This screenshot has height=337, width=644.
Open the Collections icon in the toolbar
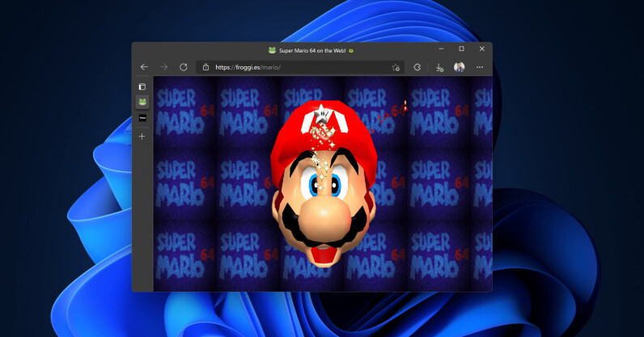(x=417, y=67)
